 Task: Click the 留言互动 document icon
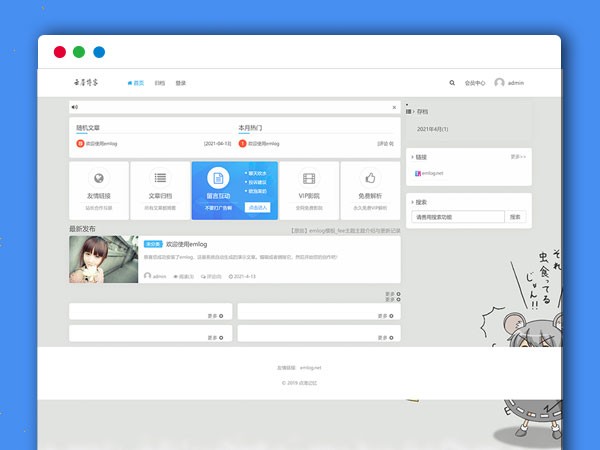[218, 178]
